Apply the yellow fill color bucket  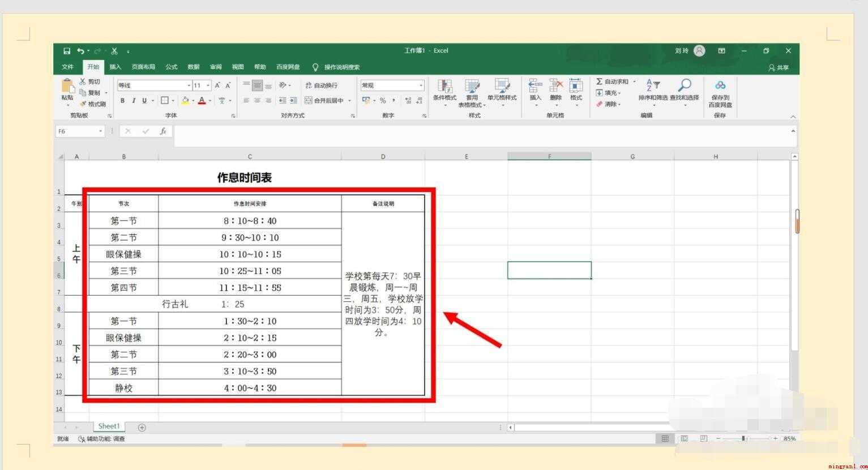(185, 101)
